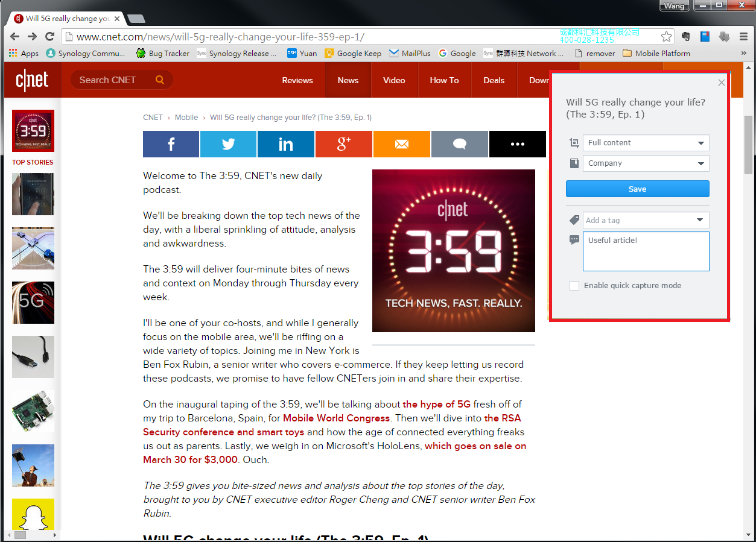756x542 pixels.
Task: Follow the 'the hype of 5G' link
Action: pos(436,405)
